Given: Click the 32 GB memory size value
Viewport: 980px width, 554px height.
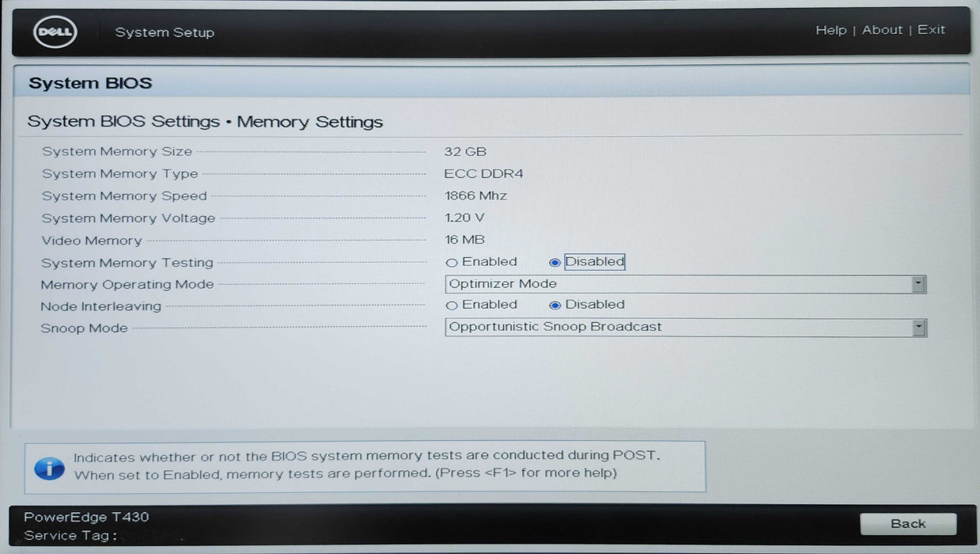Looking at the screenshot, I should [x=465, y=151].
